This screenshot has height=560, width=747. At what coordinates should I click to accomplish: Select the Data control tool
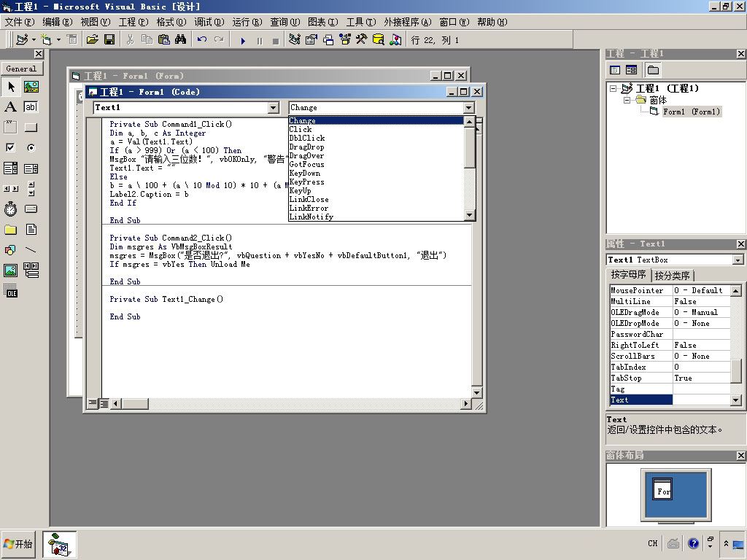tap(31, 270)
